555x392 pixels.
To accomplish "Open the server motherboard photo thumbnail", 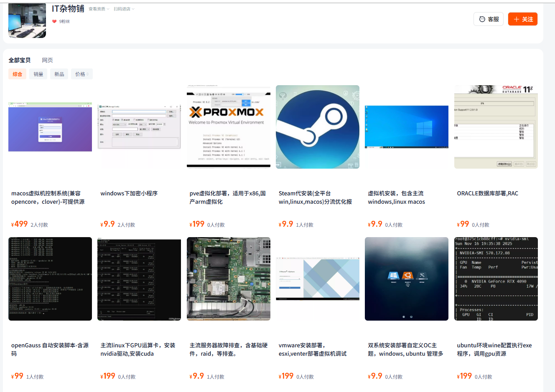I will (x=229, y=279).
